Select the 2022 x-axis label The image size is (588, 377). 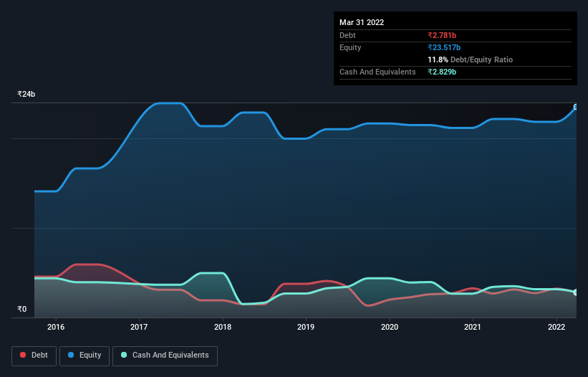(x=556, y=327)
